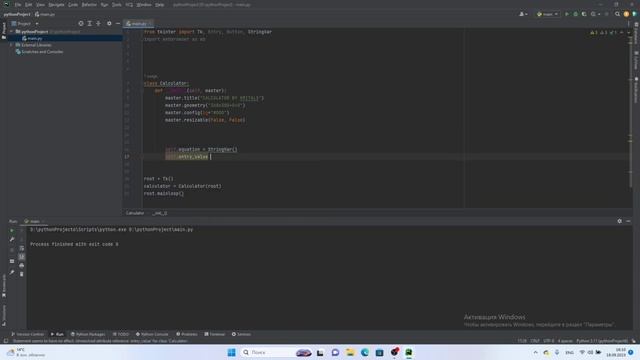This screenshot has height=360, width=640.
Task: Toggle the Bookmarks side stripe button
Action: click(4, 286)
